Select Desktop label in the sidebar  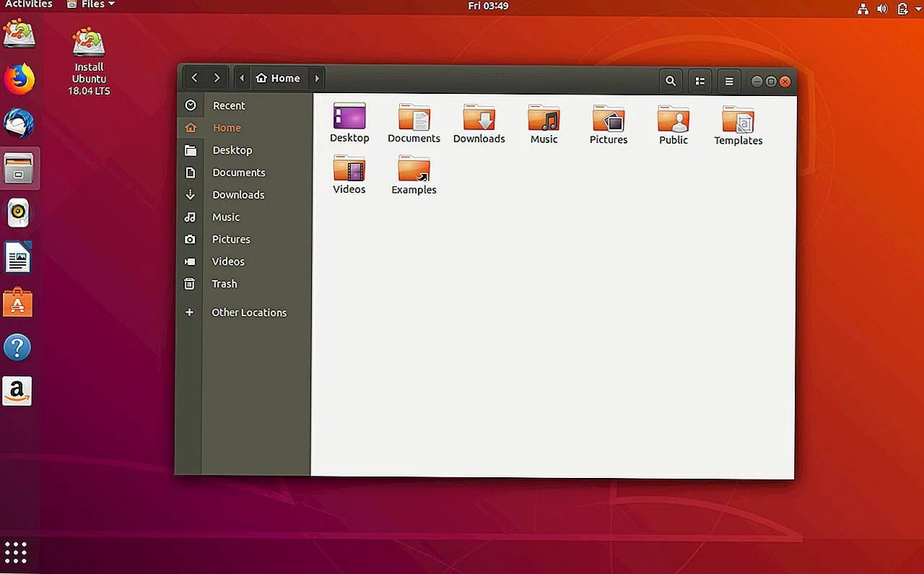pos(232,150)
